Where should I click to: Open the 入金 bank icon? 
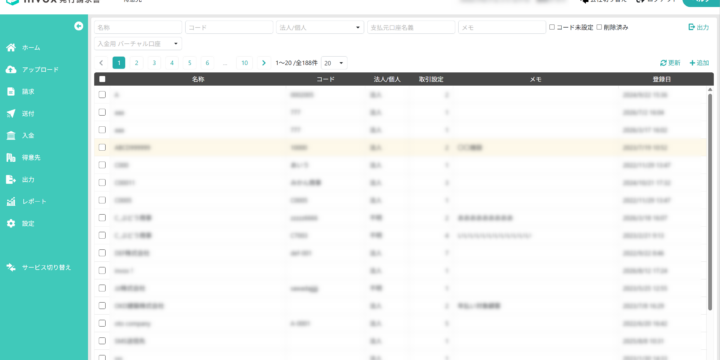coord(11,135)
